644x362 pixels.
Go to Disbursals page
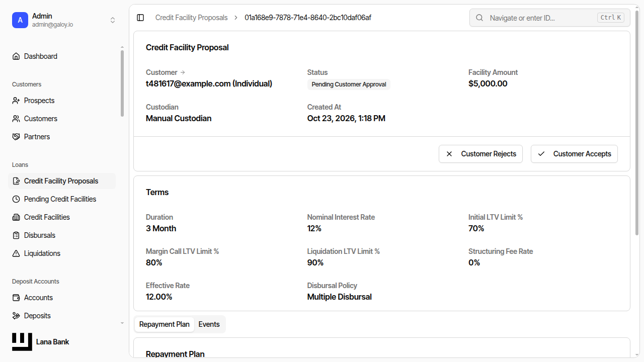tap(62, 235)
